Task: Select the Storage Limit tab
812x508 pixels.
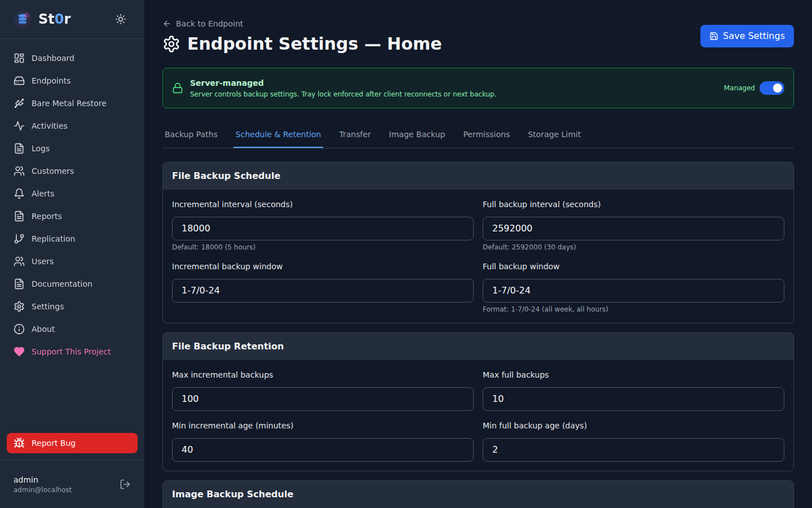Action: pos(554,134)
